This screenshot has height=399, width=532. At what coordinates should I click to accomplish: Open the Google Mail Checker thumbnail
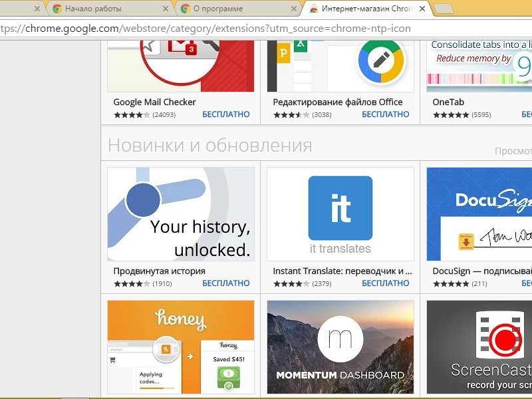(x=180, y=66)
